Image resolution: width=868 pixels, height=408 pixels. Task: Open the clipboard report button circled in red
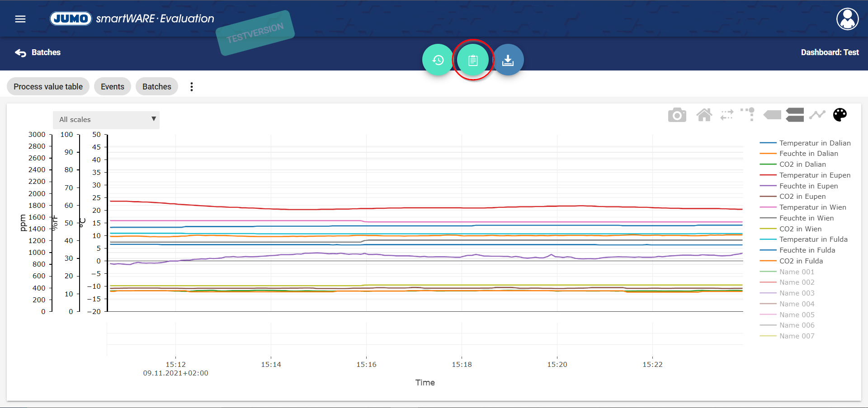pyautogui.click(x=473, y=60)
